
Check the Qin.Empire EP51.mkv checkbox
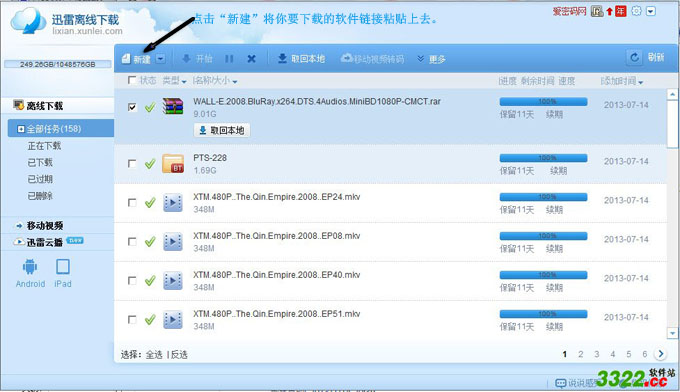pos(132,320)
